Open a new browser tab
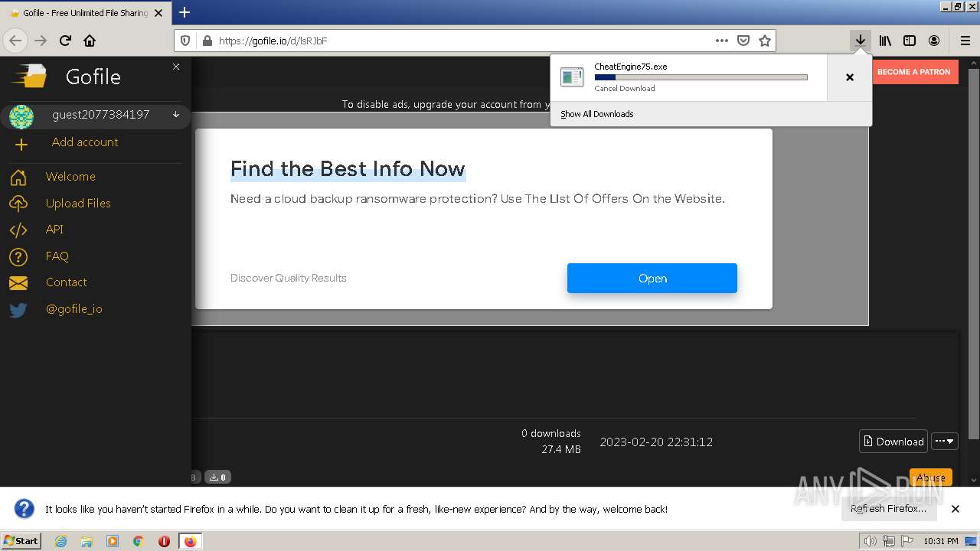Screen dimensions: 980x551 (185, 12)
